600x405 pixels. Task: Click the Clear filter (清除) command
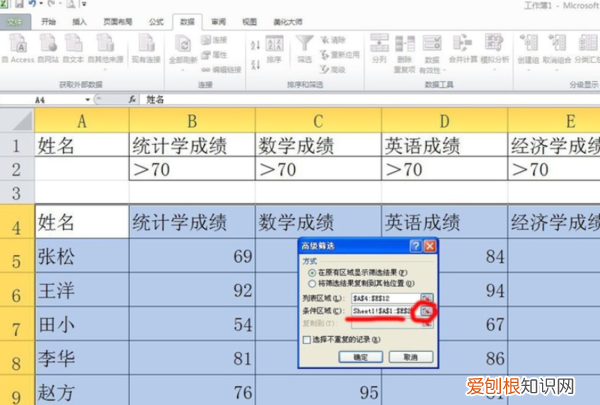tap(333, 40)
